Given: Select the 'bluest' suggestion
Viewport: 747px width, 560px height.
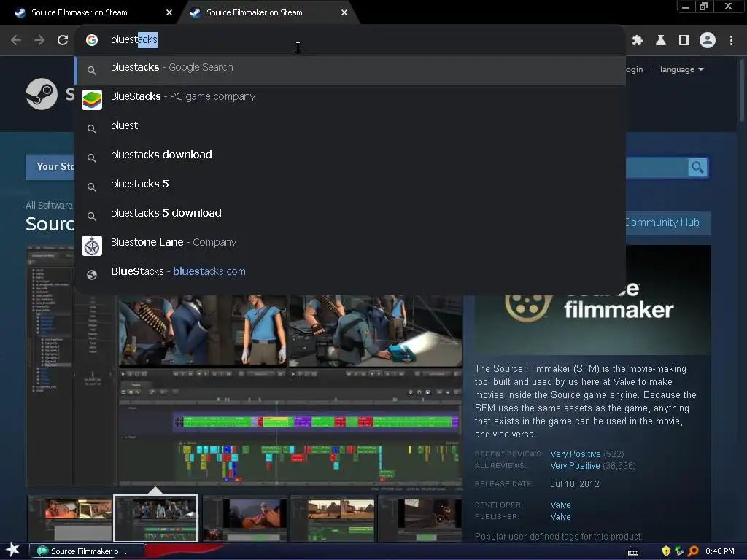Looking at the screenshot, I should coord(350,128).
